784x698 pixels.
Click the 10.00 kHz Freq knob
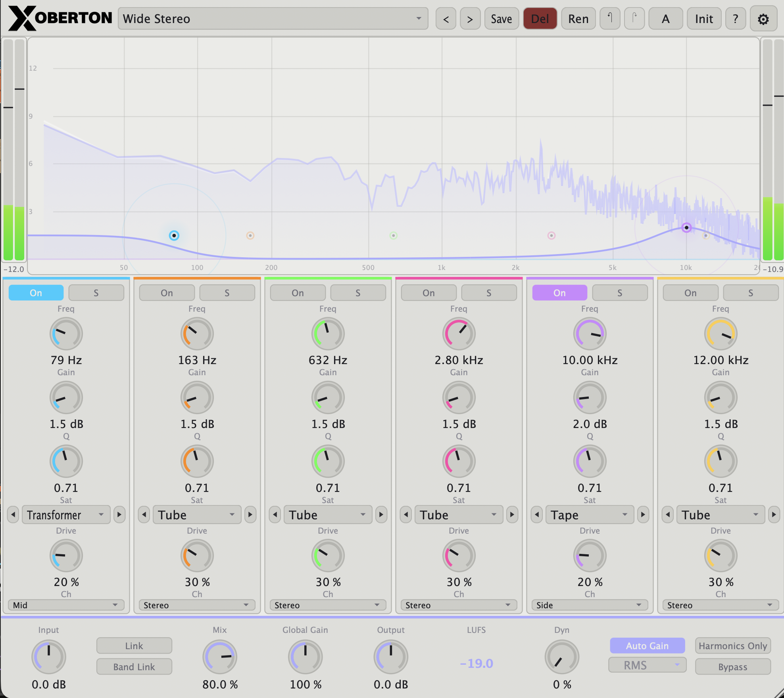(590, 334)
